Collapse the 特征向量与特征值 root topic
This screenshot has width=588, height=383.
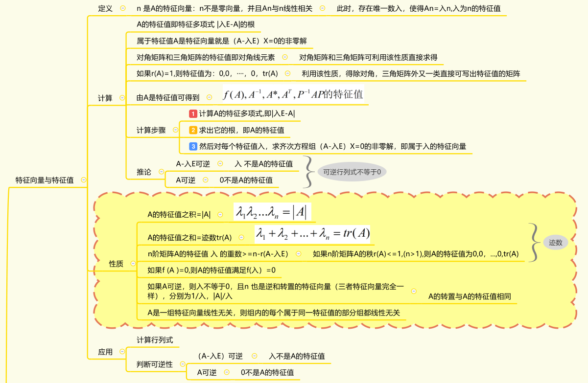coord(83,180)
